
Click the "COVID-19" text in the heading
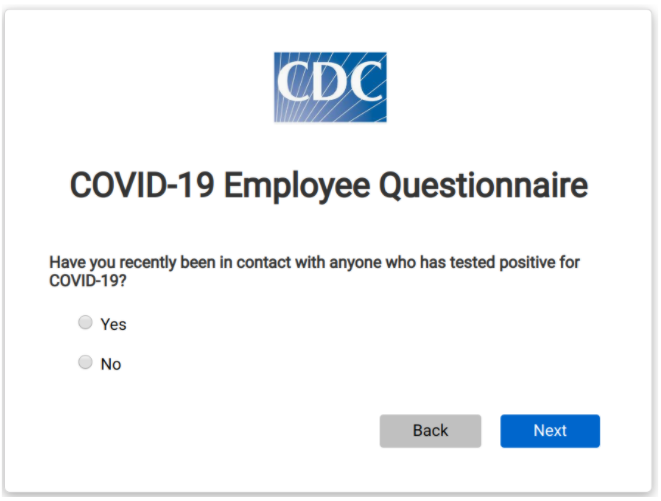[x=142, y=185]
